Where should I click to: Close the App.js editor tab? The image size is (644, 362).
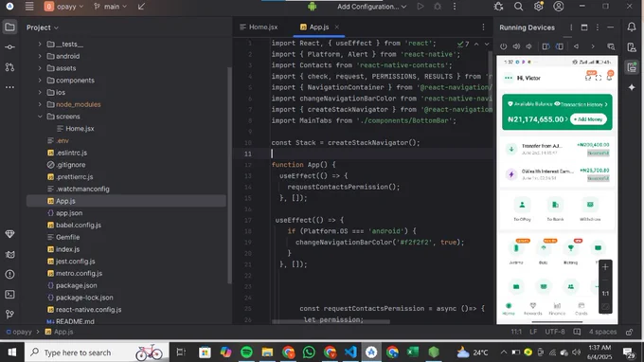pyautogui.click(x=337, y=27)
